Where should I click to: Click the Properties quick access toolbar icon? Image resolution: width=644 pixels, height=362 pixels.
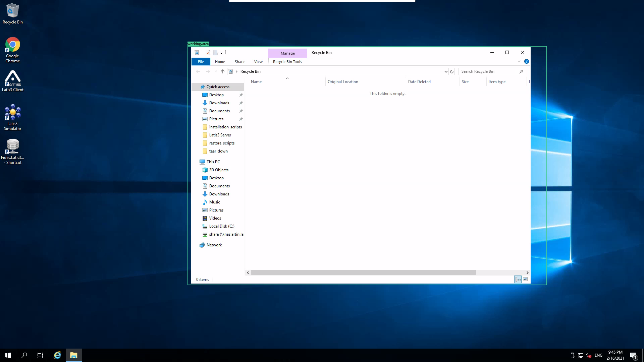[x=208, y=53]
